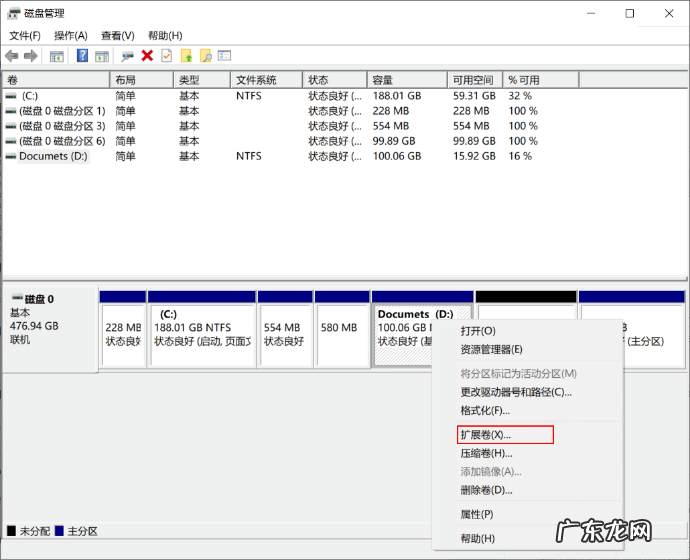Screen dimensions: 690x560
Task: Click the red X delete icon
Action: coord(147,56)
